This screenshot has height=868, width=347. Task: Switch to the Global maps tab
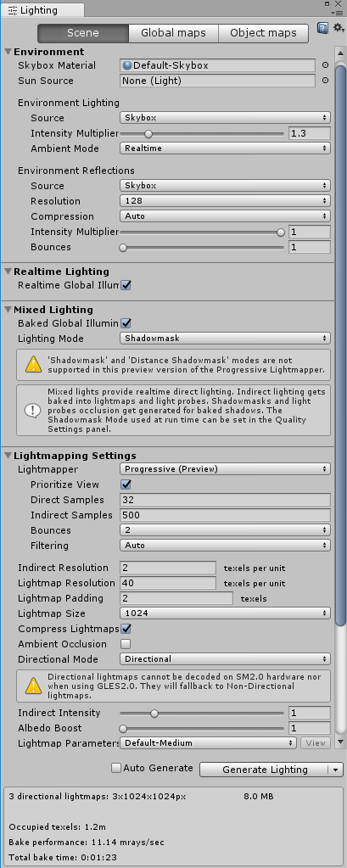[173, 32]
